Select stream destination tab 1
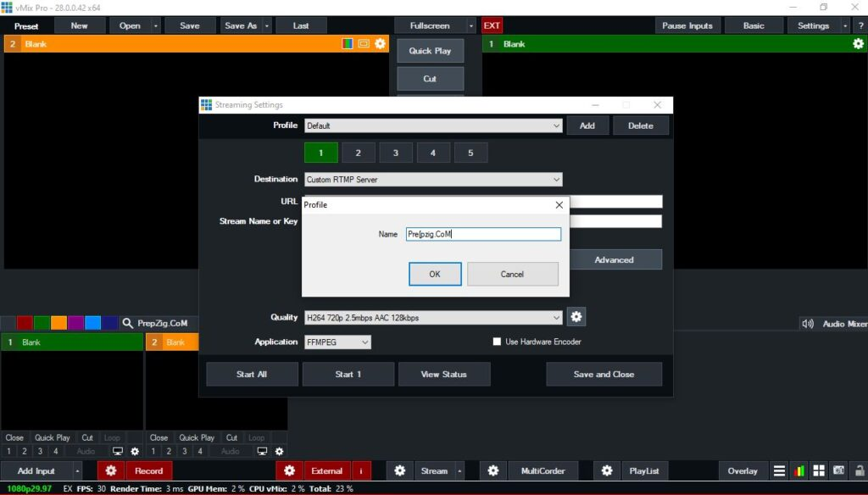Viewport: 868px width, 495px height. tap(321, 153)
